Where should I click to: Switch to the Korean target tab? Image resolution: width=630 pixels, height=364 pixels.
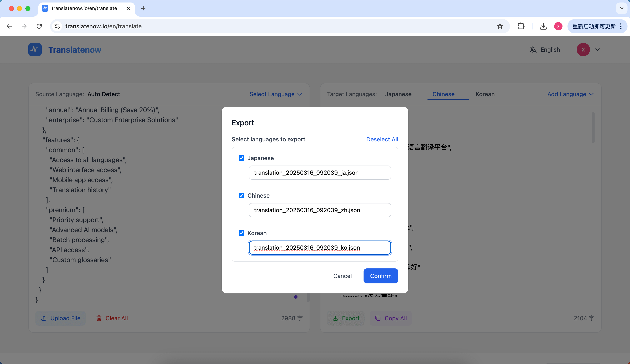click(x=485, y=94)
